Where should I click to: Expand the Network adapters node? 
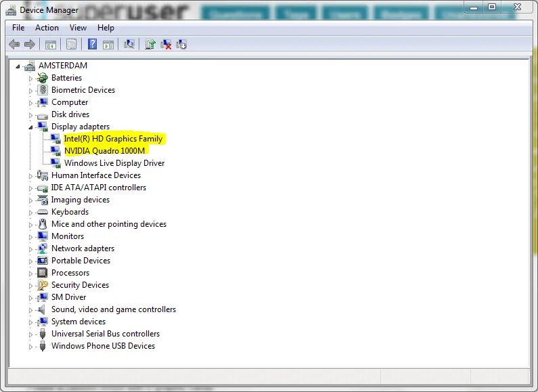click(x=30, y=249)
